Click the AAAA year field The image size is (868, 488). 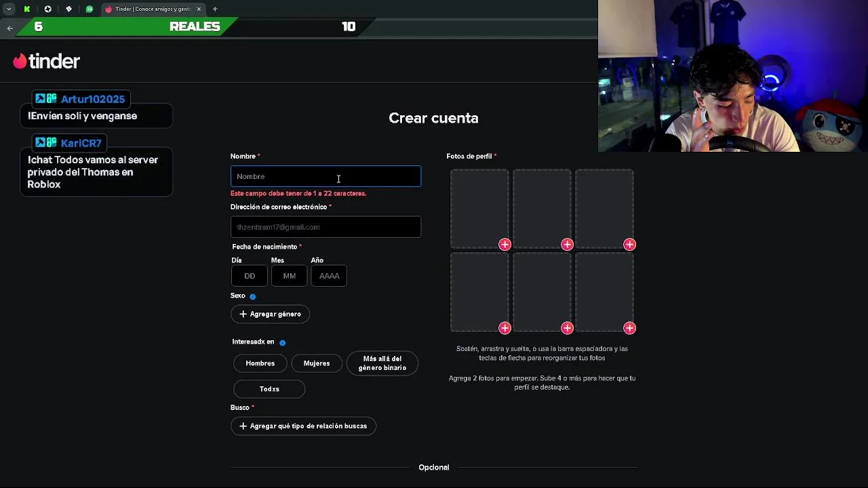click(329, 276)
